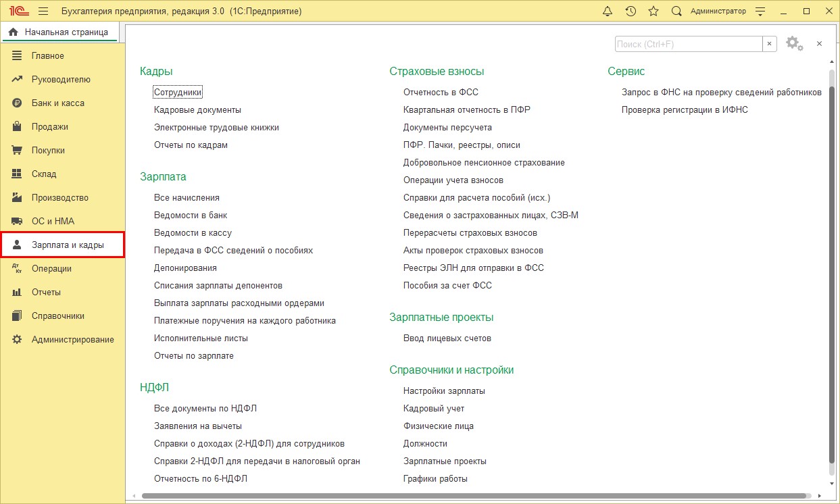
Task: Open the 1C logo menu
Action: 19,11
